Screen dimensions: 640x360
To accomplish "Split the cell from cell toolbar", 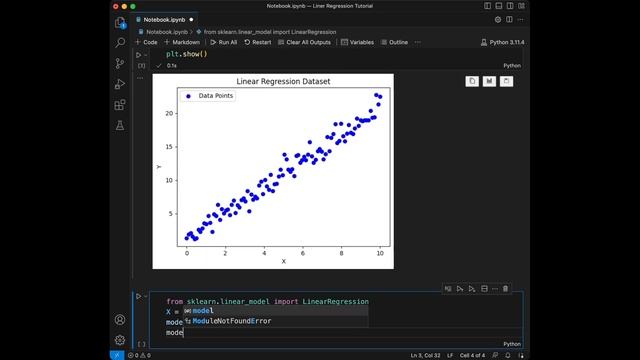I will point(484,289).
